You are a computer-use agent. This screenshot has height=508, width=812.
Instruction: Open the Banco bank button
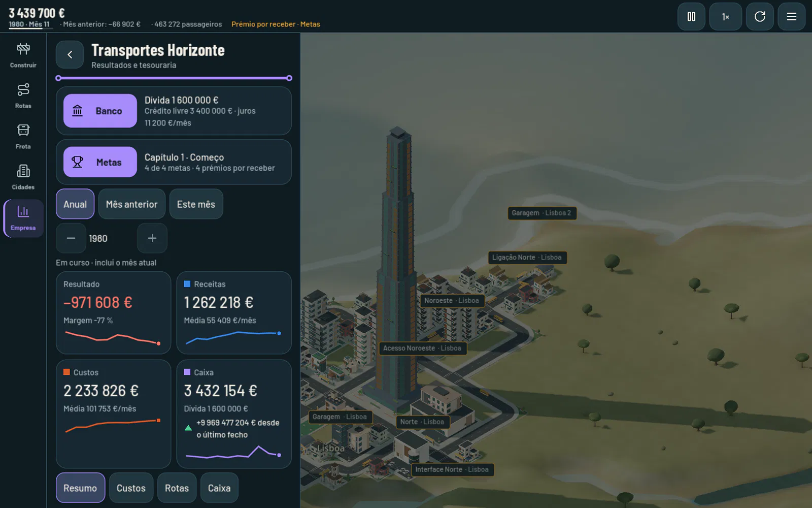click(100, 111)
